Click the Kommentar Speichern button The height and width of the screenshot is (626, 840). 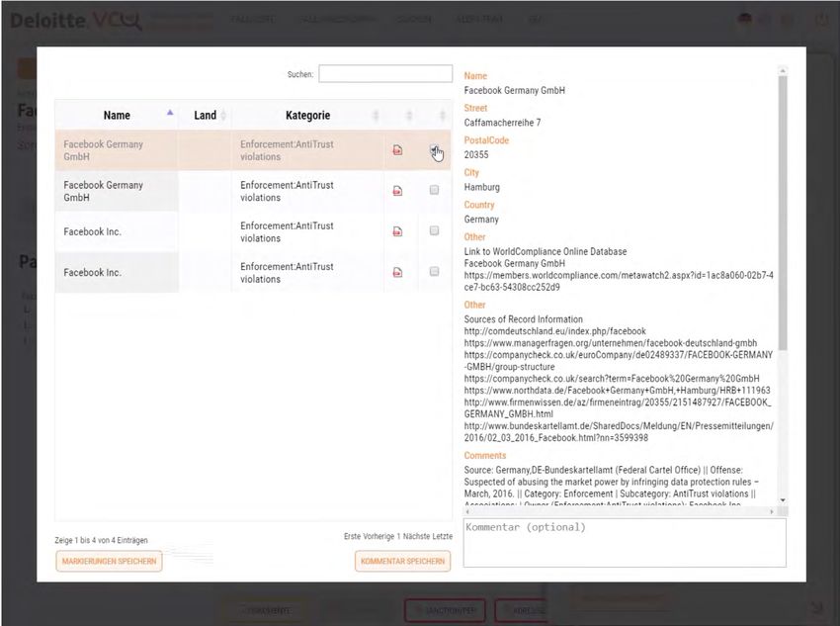click(x=403, y=561)
